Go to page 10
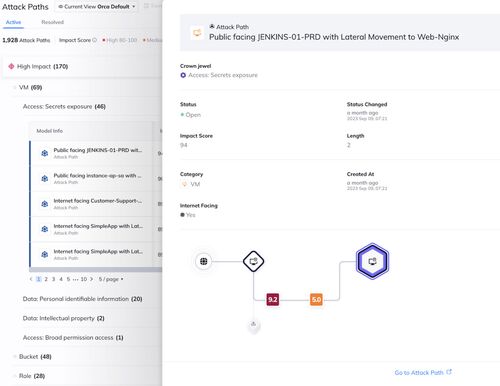This screenshot has height=386, width=500. click(x=84, y=279)
